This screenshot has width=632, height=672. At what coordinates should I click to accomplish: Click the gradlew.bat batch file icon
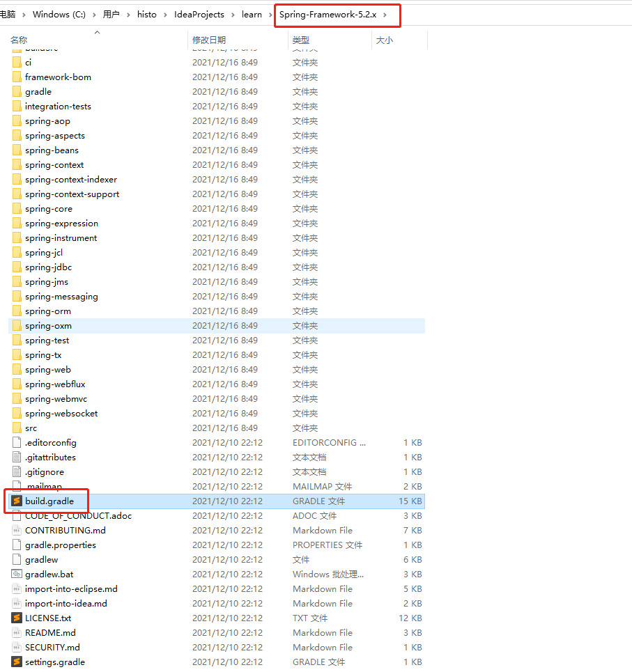[x=17, y=574]
